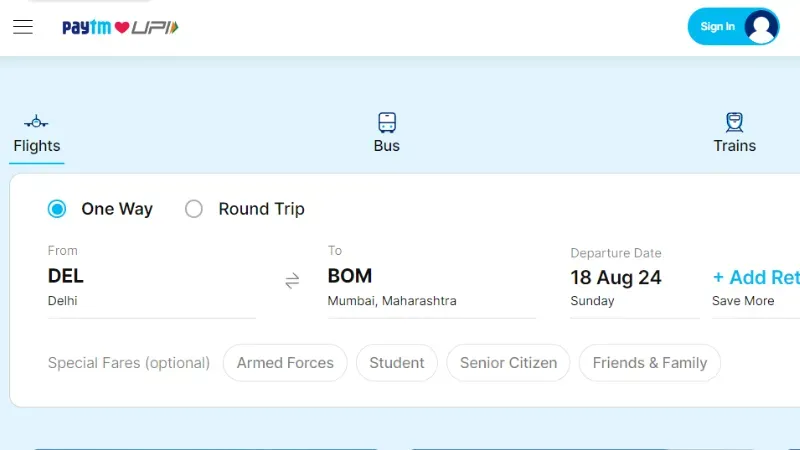Toggle the Armed Forces special fare
The image size is (800, 450).
click(x=285, y=363)
